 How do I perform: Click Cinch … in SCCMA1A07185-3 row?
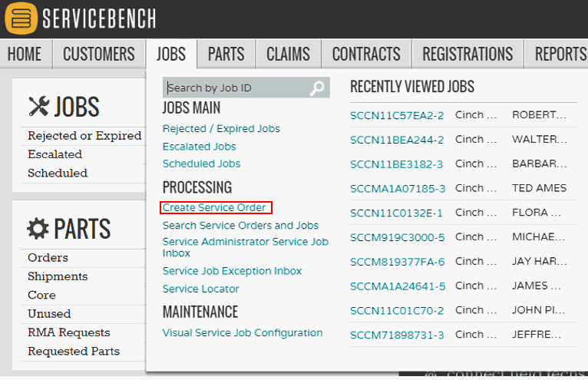(x=476, y=188)
